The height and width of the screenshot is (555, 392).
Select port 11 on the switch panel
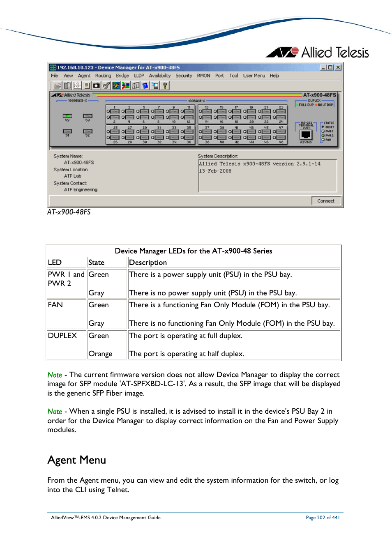189,111
